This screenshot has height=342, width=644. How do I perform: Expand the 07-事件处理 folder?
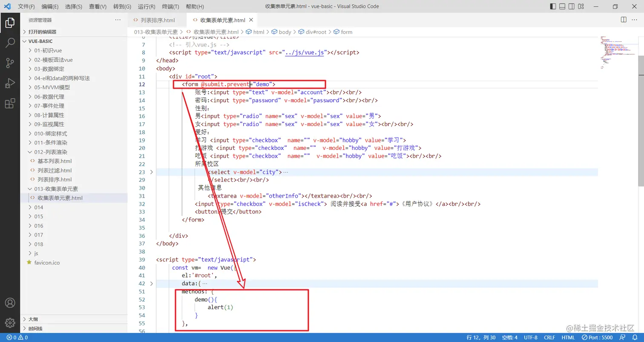click(74, 106)
